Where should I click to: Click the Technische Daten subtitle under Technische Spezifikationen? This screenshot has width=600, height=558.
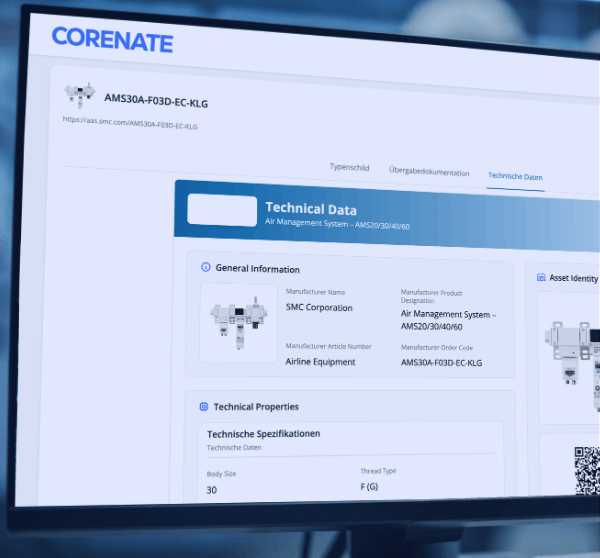pyautogui.click(x=234, y=447)
